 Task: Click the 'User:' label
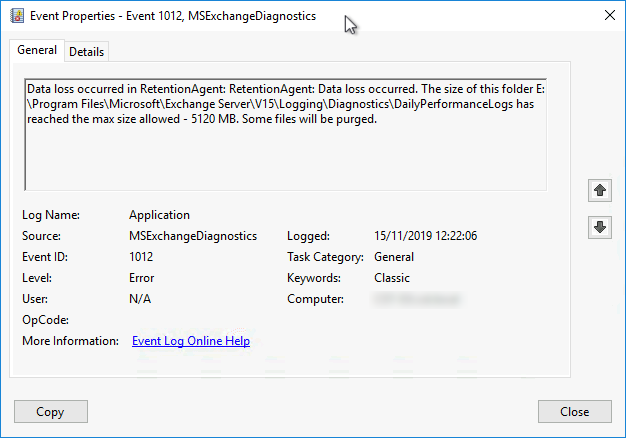tap(35, 299)
